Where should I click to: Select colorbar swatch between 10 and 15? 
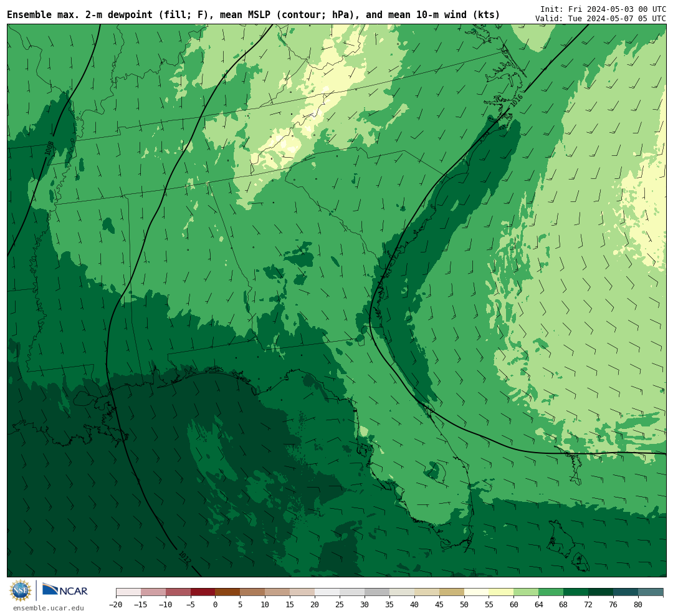[278, 592]
